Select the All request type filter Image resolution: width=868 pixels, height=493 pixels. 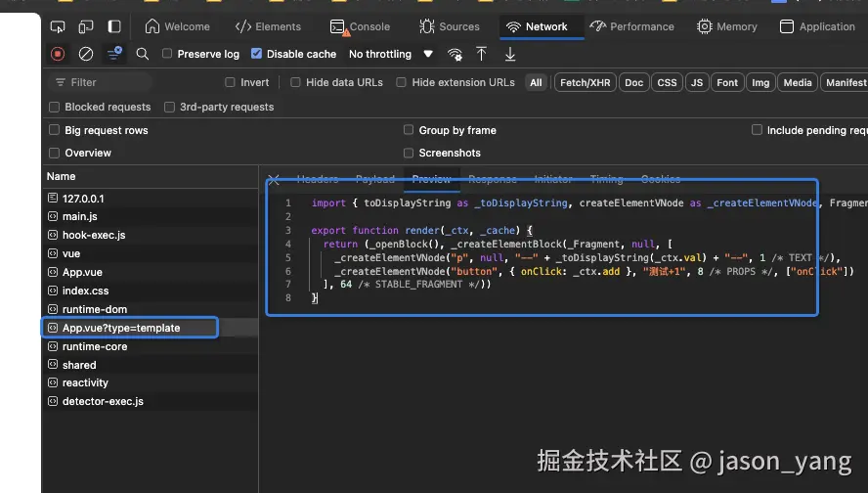[x=536, y=82]
